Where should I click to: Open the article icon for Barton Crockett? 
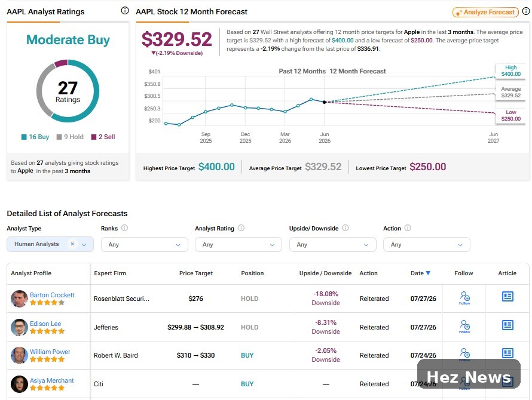tap(507, 297)
